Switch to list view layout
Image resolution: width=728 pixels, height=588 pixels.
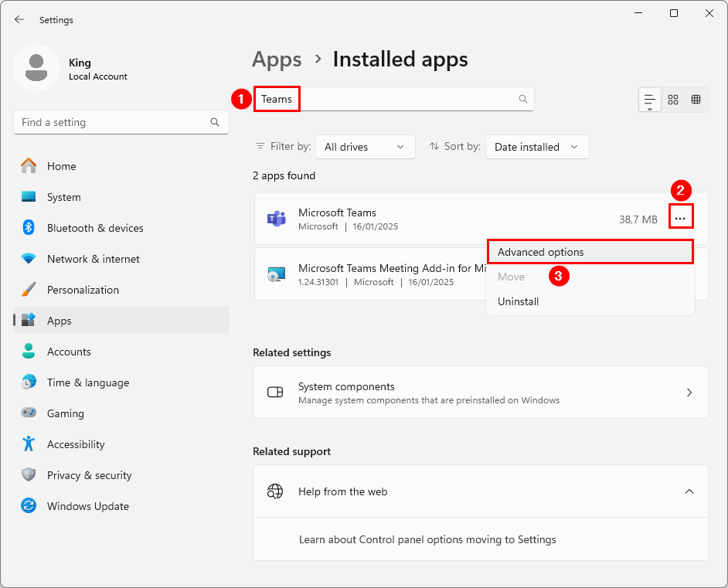click(x=650, y=100)
